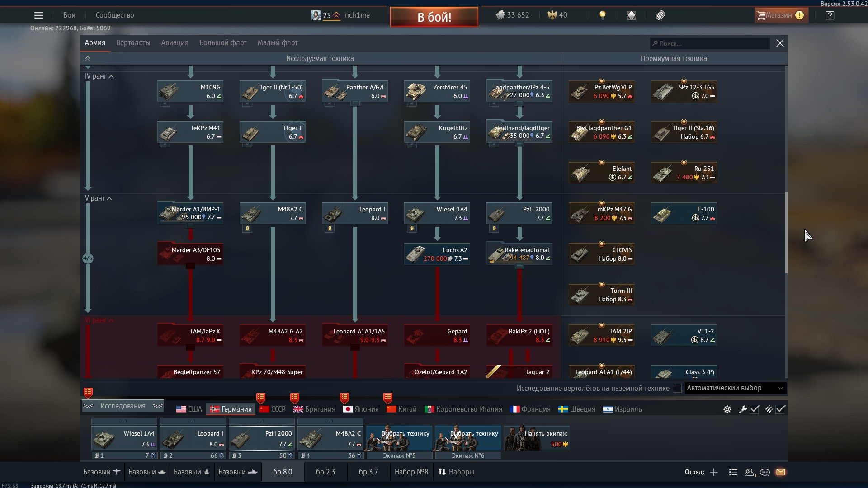Image resolution: width=868 pixels, height=488 pixels.
Task: Toggle the auto-refill ammo checkbox
Action: click(780, 409)
